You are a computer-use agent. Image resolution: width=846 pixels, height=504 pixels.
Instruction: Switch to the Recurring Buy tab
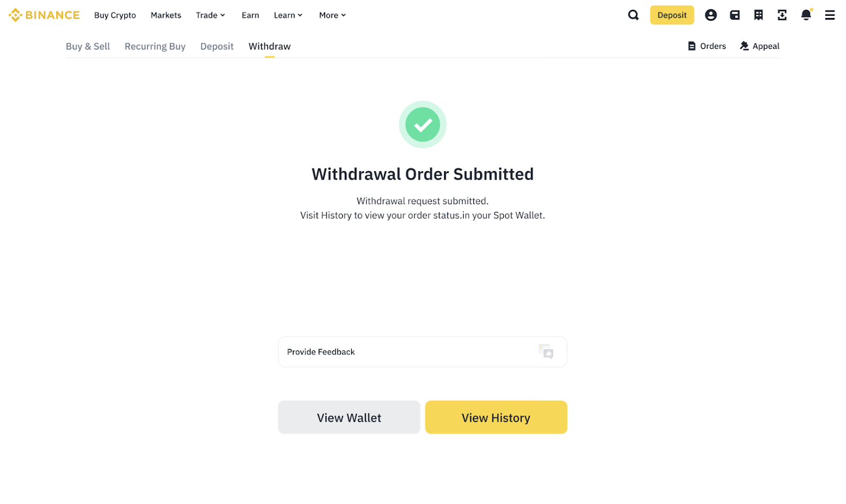pos(155,46)
